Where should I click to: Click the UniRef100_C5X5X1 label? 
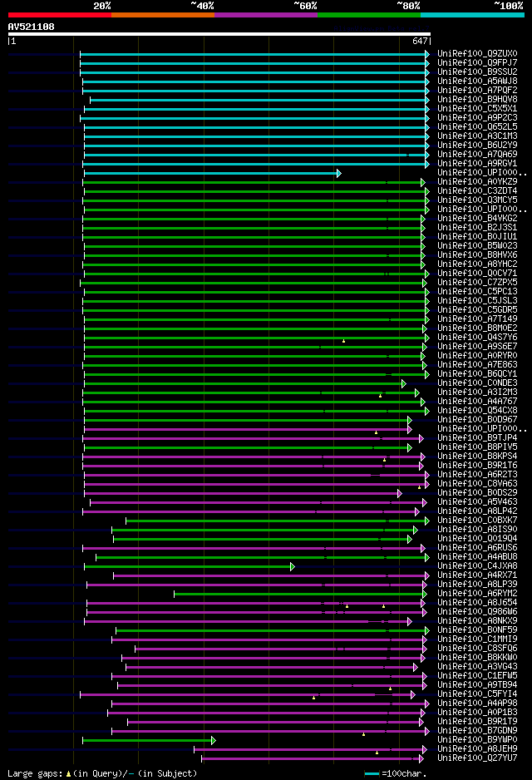[x=477, y=108]
